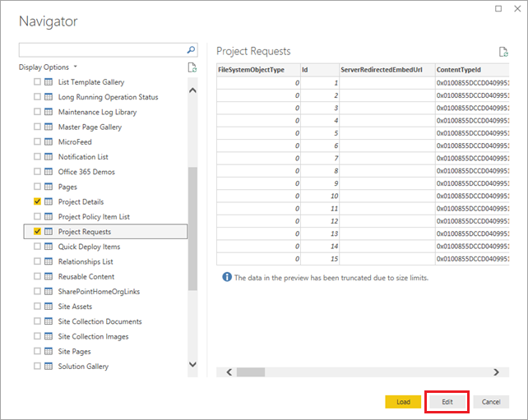
Task: Click the search magnifier icon
Action: (191, 50)
